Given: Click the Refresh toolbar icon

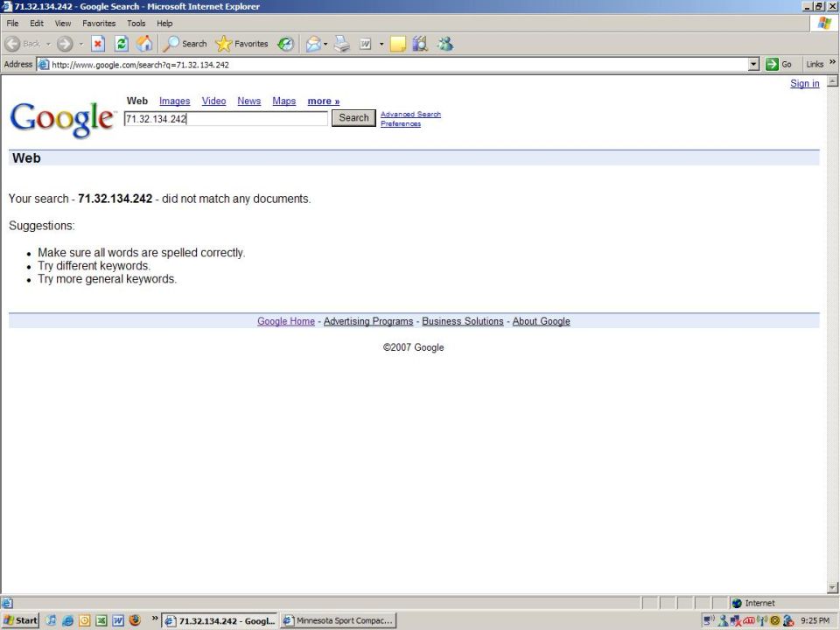Looking at the screenshot, I should (122, 44).
